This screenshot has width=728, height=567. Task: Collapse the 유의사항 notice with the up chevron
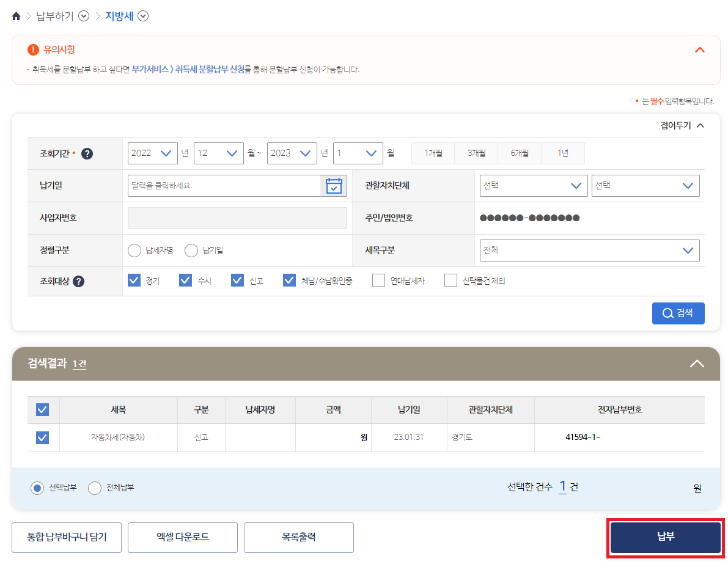(x=699, y=50)
